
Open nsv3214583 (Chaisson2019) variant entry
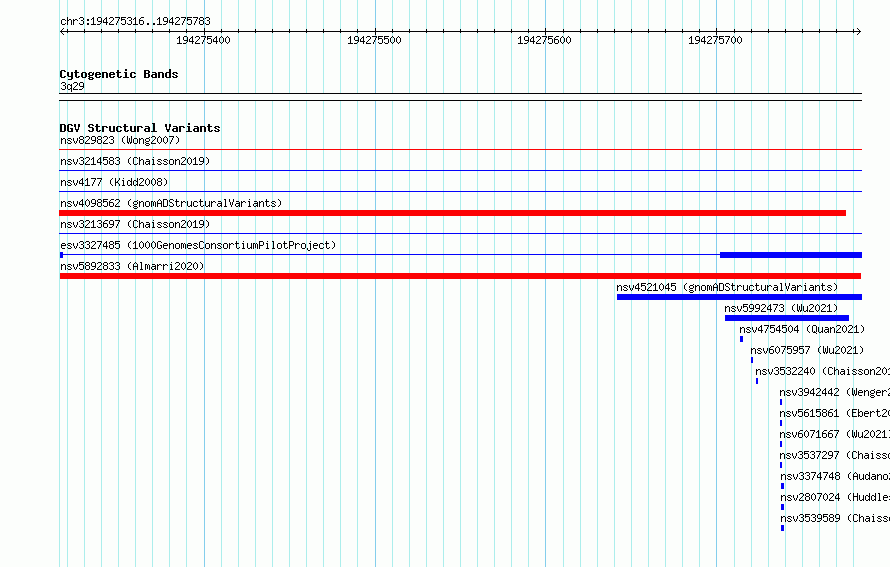click(135, 161)
